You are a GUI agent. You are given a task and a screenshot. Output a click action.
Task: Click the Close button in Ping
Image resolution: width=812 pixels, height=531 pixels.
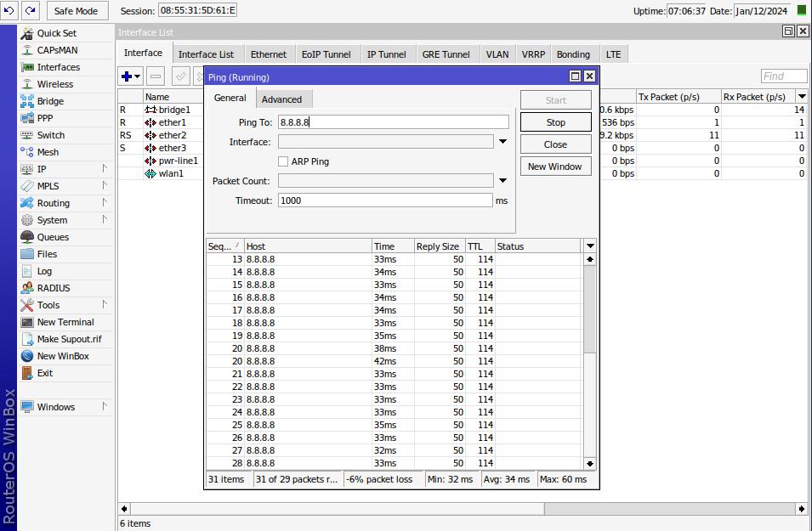click(556, 145)
